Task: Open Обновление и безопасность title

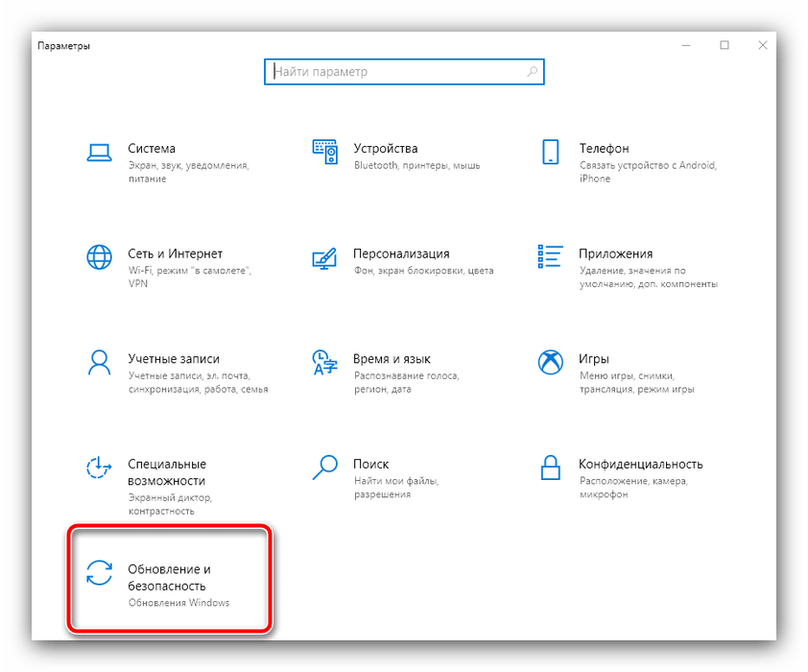Action: click(x=169, y=578)
